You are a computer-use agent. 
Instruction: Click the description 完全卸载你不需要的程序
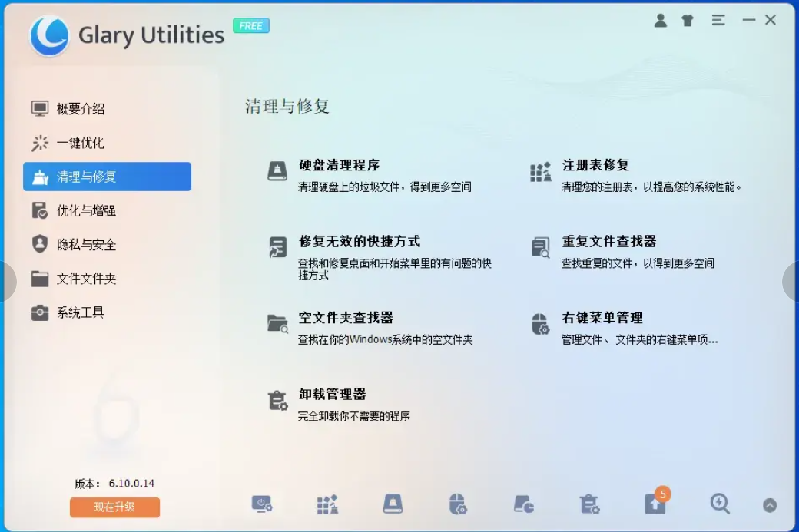click(x=353, y=416)
